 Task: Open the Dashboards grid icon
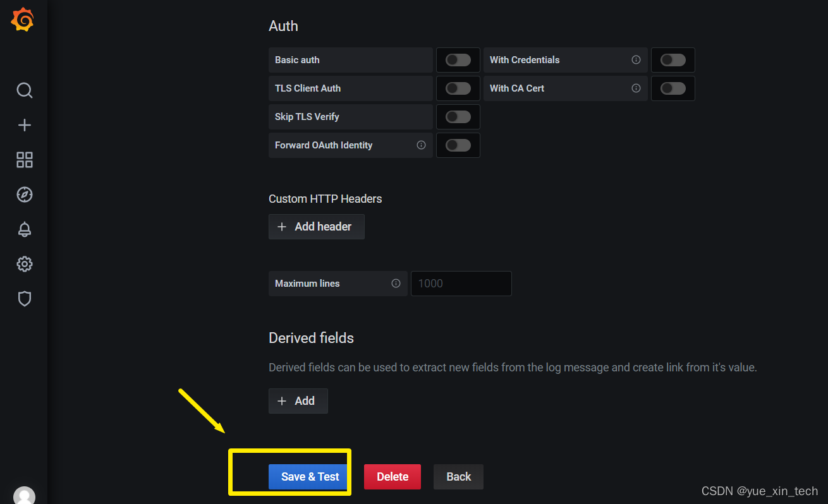(x=24, y=160)
